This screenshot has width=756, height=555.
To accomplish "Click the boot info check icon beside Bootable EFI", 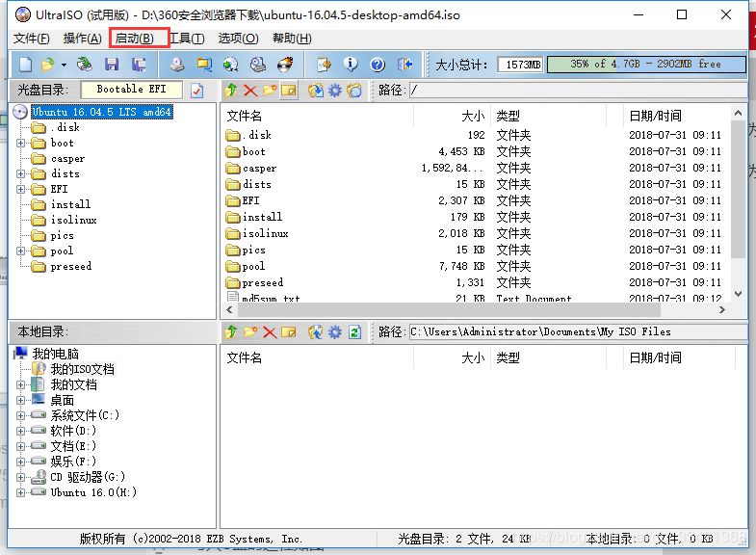I will click(196, 91).
